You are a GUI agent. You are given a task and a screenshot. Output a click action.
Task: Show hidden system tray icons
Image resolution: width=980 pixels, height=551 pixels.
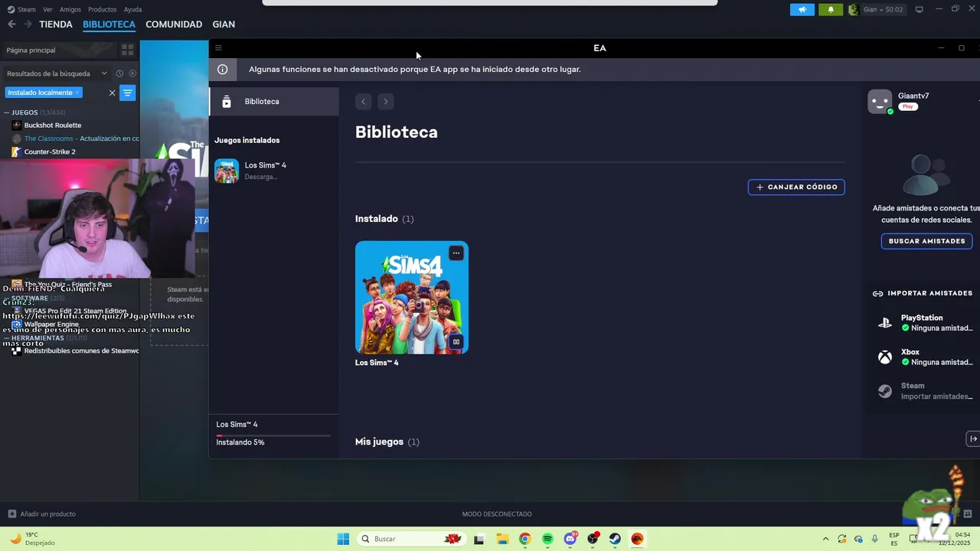point(825,539)
